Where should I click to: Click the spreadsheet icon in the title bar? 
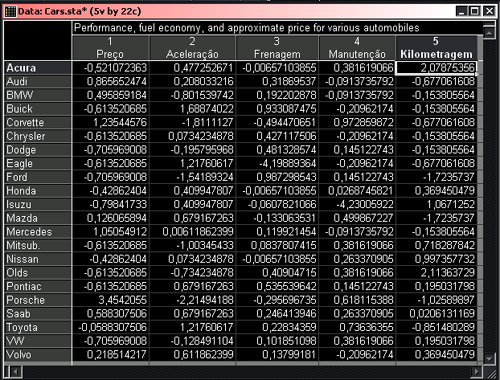pos(10,12)
